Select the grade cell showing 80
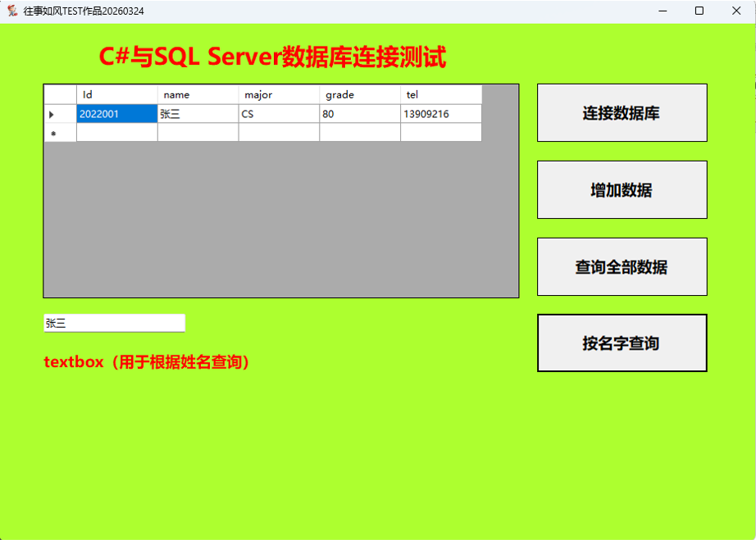The height and width of the screenshot is (540, 756). [359, 115]
